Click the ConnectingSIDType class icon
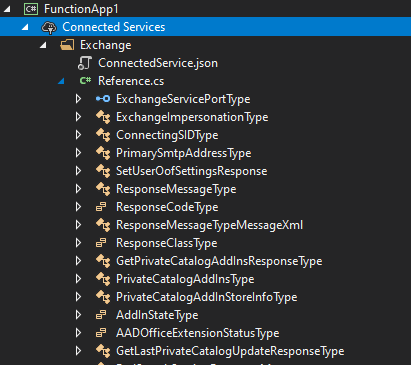The height and width of the screenshot is (365, 411). (x=103, y=135)
